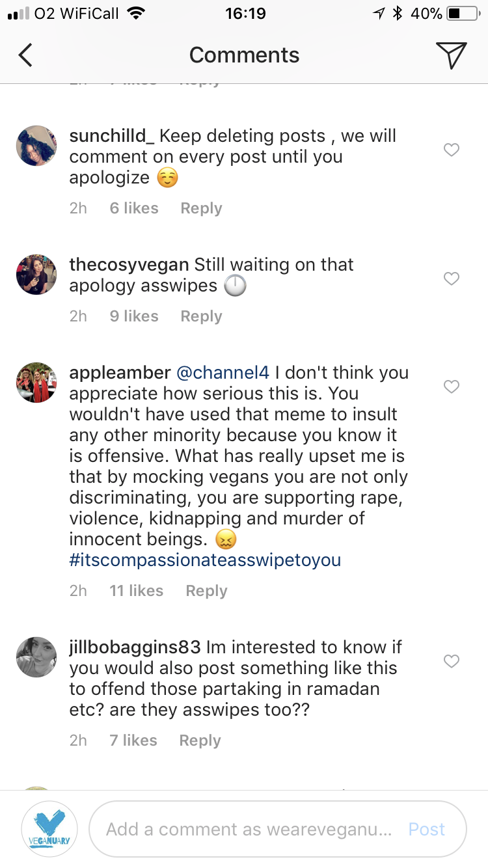Like appleamber's comment with heart toggle
488x868 pixels.
(451, 386)
